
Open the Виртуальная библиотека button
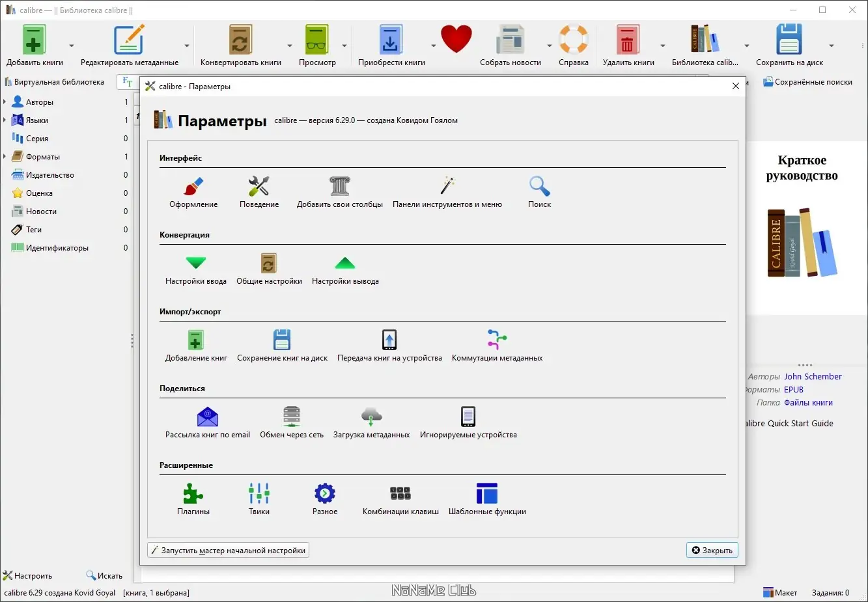55,82
